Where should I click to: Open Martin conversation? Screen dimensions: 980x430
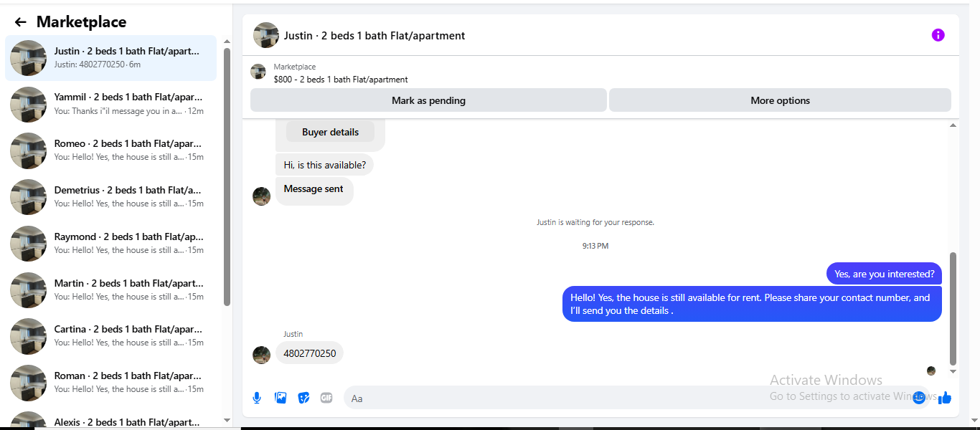click(110, 290)
